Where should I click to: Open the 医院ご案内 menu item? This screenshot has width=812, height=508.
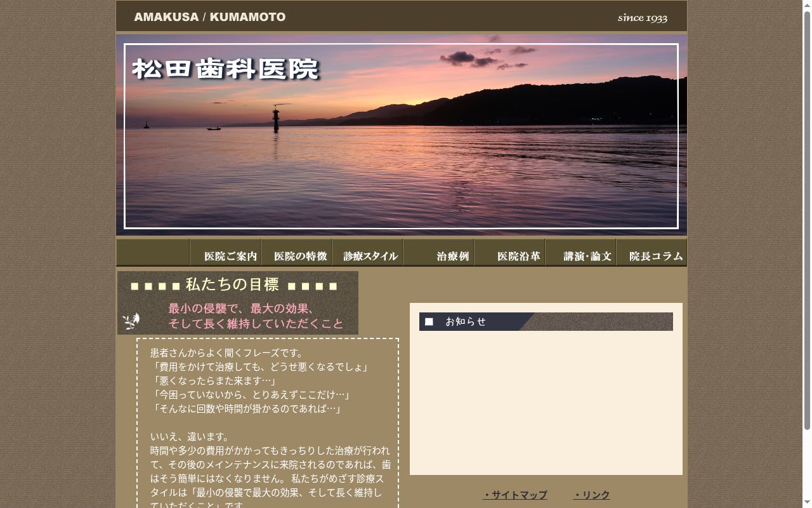coord(225,253)
